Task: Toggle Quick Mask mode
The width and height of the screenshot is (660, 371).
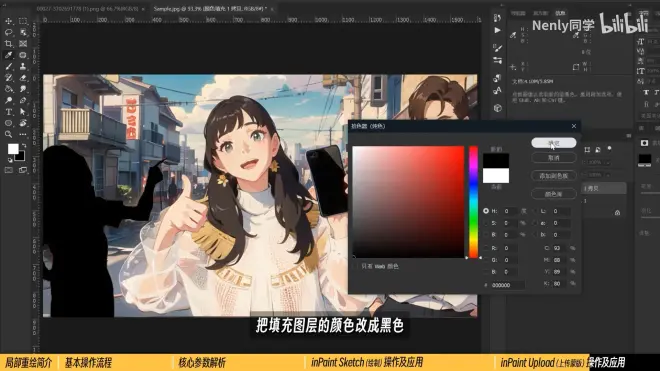Action: point(8,170)
